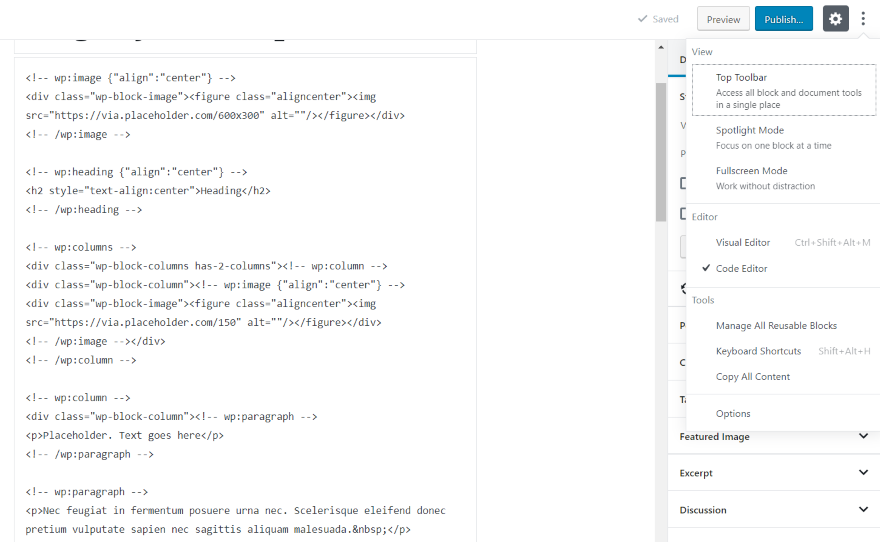Expand the Excerpt panel
Image resolution: width=880 pixels, height=542 pixels.
tap(773, 473)
